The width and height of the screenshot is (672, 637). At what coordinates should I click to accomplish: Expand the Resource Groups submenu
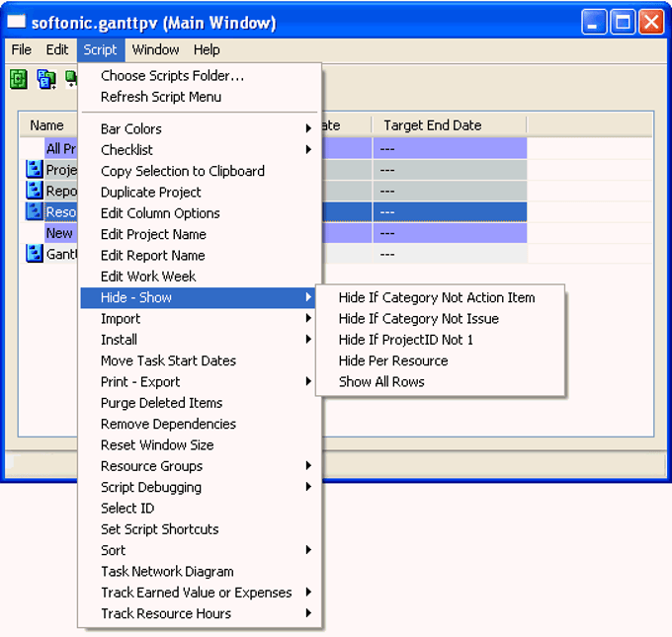(x=200, y=466)
